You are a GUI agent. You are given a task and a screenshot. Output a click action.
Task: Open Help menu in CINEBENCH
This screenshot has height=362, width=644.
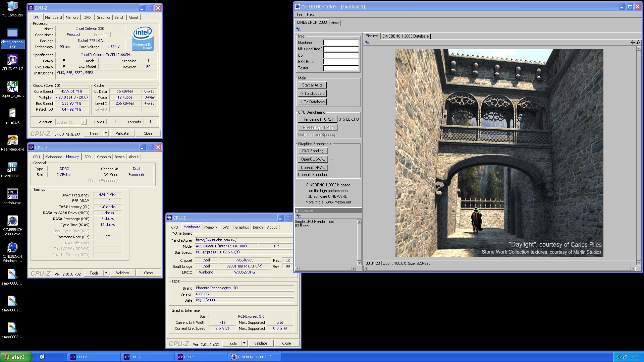[311, 14]
